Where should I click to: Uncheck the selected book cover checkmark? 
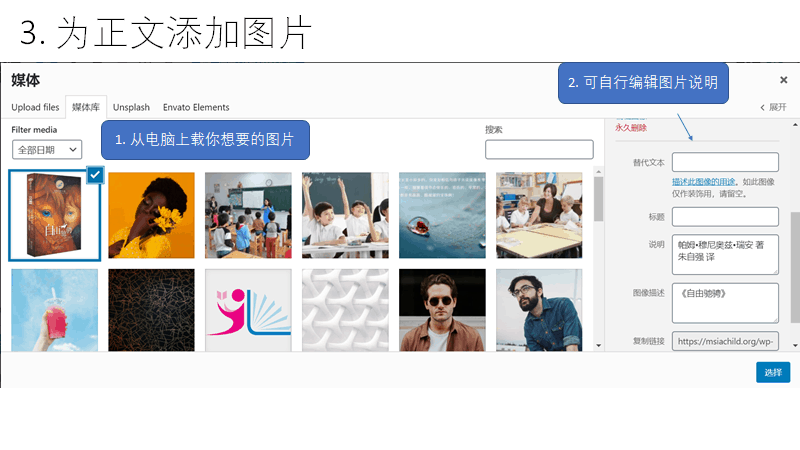(x=95, y=175)
